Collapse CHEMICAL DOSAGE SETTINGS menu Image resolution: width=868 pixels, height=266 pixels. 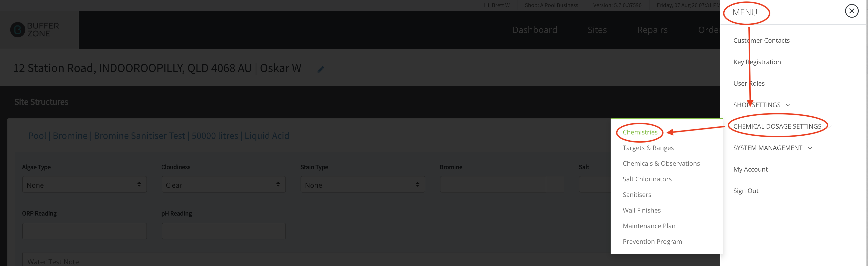[x=777, y=126]
